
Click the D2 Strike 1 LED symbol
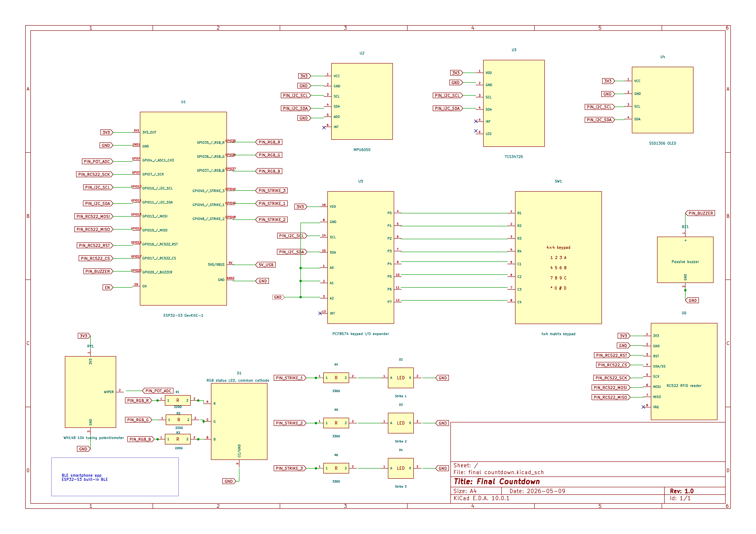tap(401, 378)
